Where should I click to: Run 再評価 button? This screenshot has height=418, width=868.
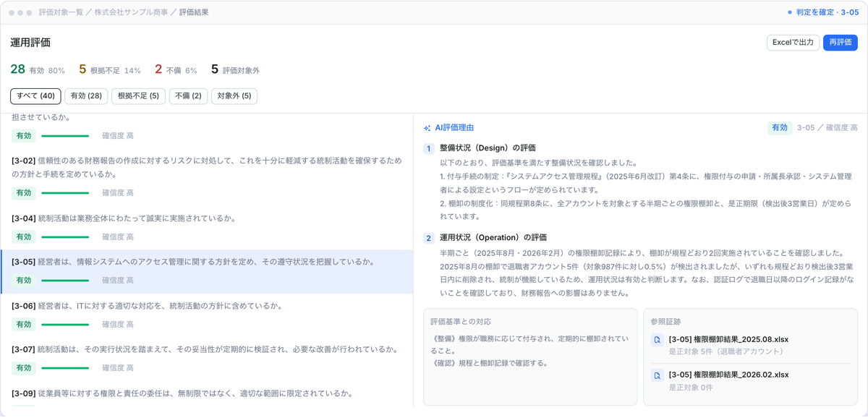tap(840, 43)
